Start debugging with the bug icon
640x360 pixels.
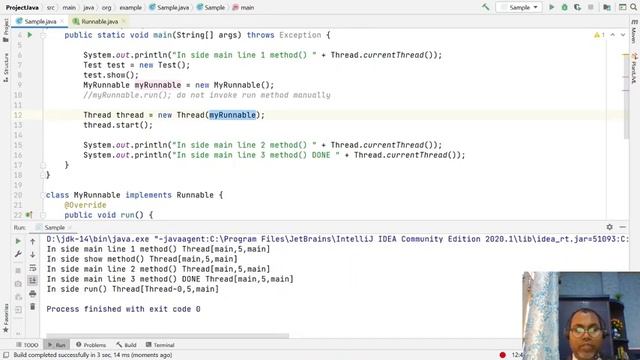(564, 7)
